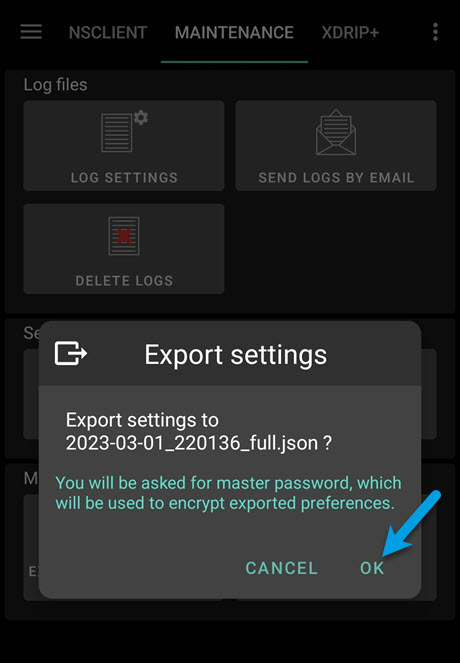Switch to the NSCLIENT tab

point(108,33)
